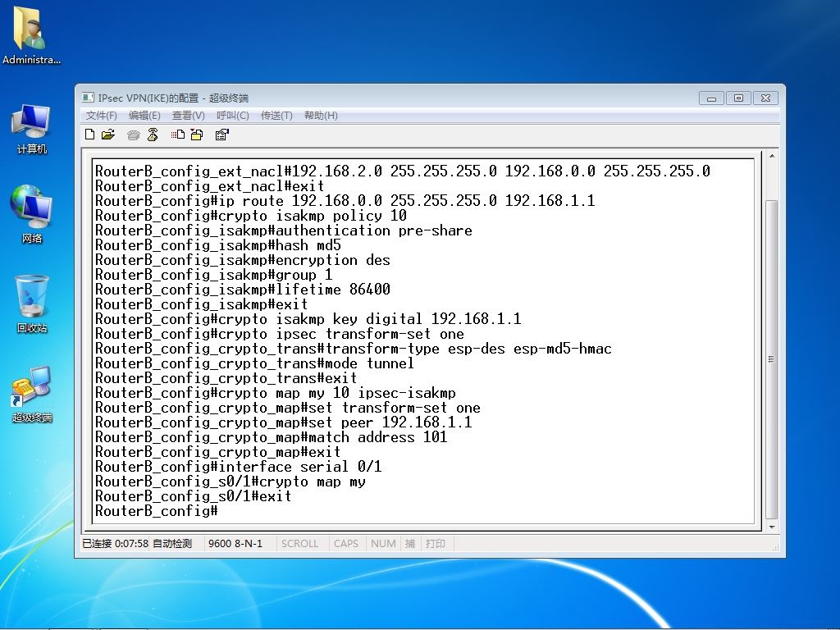
Task: Click the line 'transform-type esp-des esp-md5-hmac'
Action: click(353, 349)
